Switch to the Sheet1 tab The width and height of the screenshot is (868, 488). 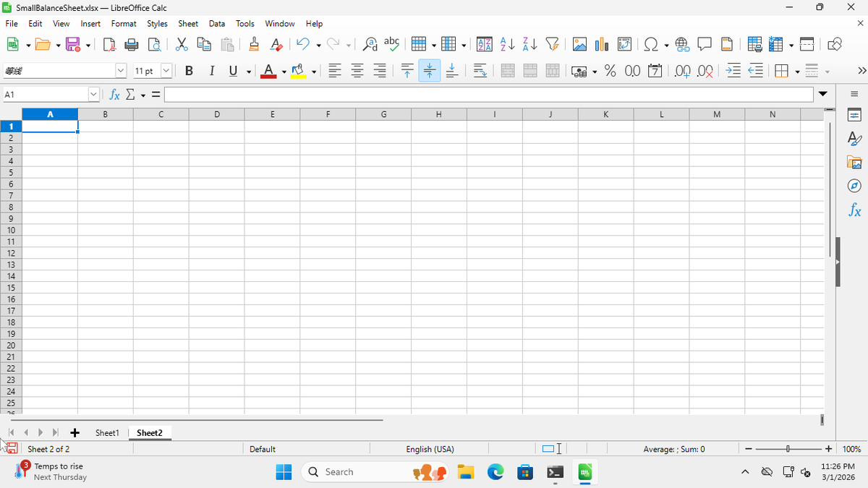pyautogui.click(x=107, y=432)
